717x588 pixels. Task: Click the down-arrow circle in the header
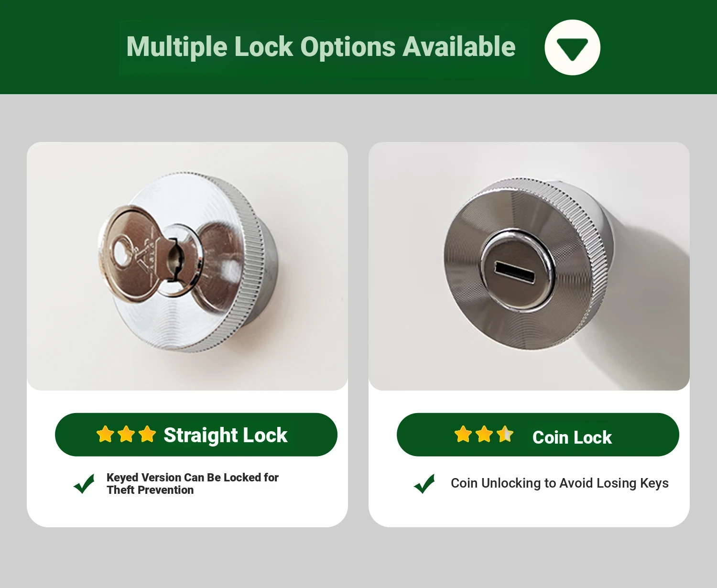572,47
